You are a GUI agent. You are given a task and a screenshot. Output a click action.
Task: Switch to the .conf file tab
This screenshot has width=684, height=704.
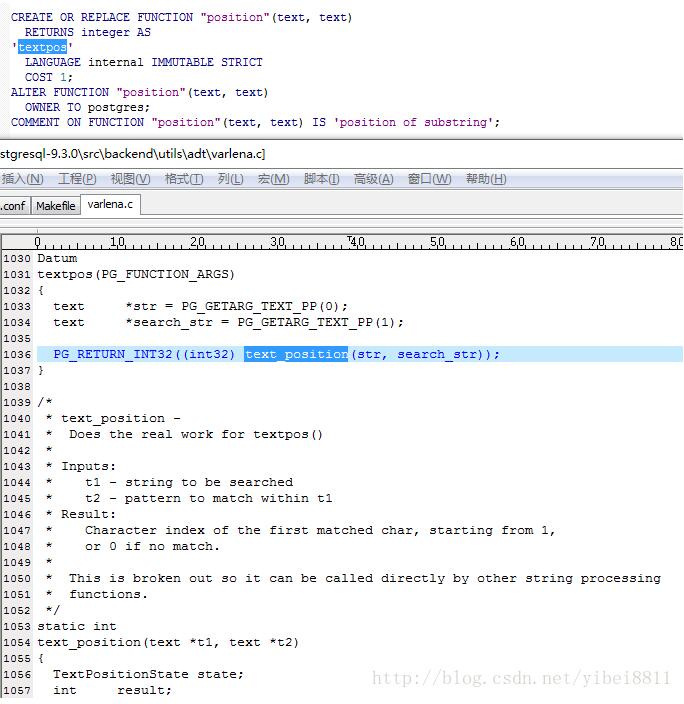point(13,205)
